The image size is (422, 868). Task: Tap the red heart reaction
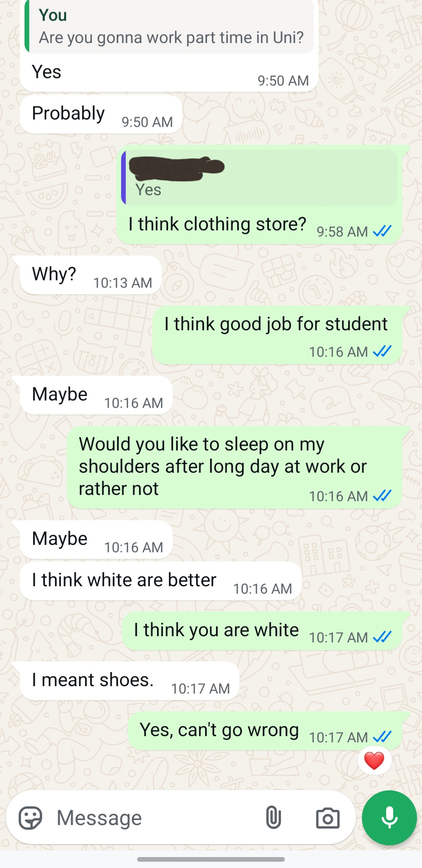[374, 761]
